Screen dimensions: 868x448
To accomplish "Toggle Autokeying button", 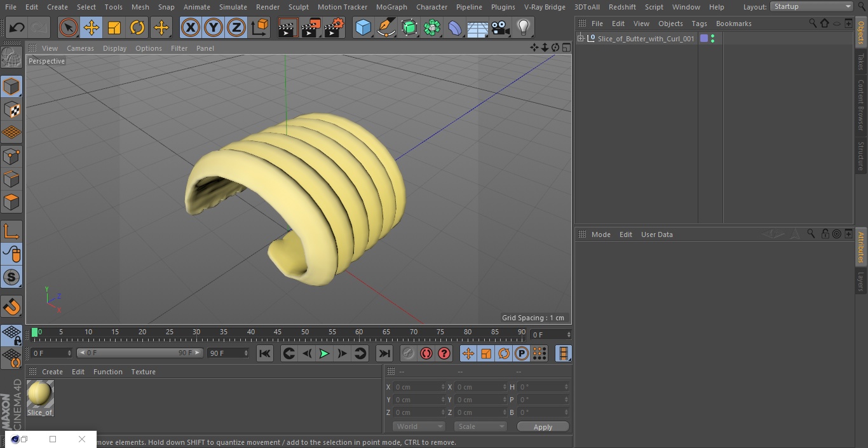I will click(x=426, y=353).
